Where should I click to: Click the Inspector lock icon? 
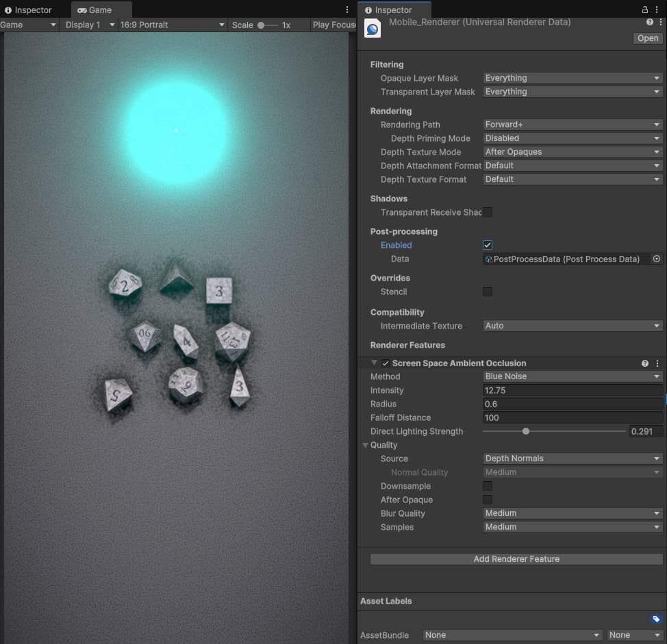click(x=645, y=10)
